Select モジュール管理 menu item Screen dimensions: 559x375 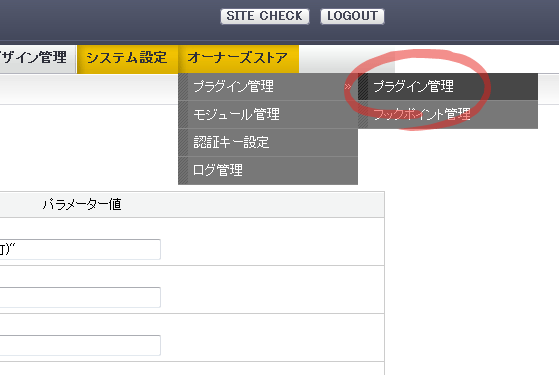(x=268, y=114)
